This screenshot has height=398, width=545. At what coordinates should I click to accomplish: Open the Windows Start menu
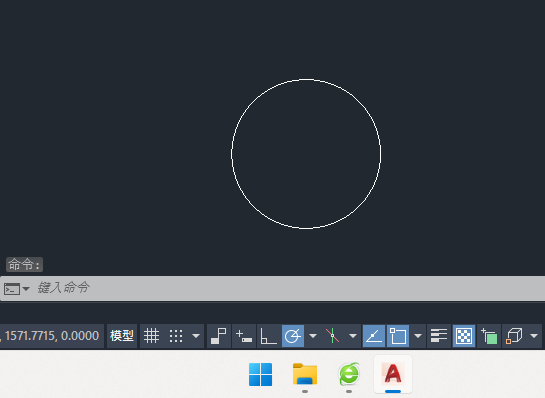[261, 374]
